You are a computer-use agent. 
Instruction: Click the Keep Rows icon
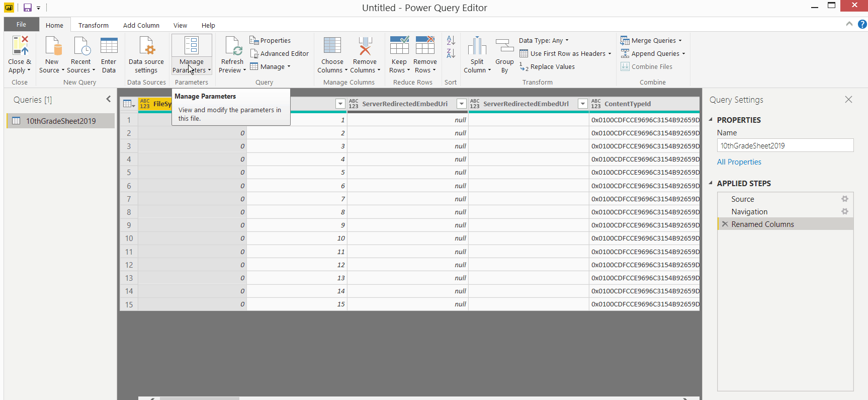coord(399,45)
